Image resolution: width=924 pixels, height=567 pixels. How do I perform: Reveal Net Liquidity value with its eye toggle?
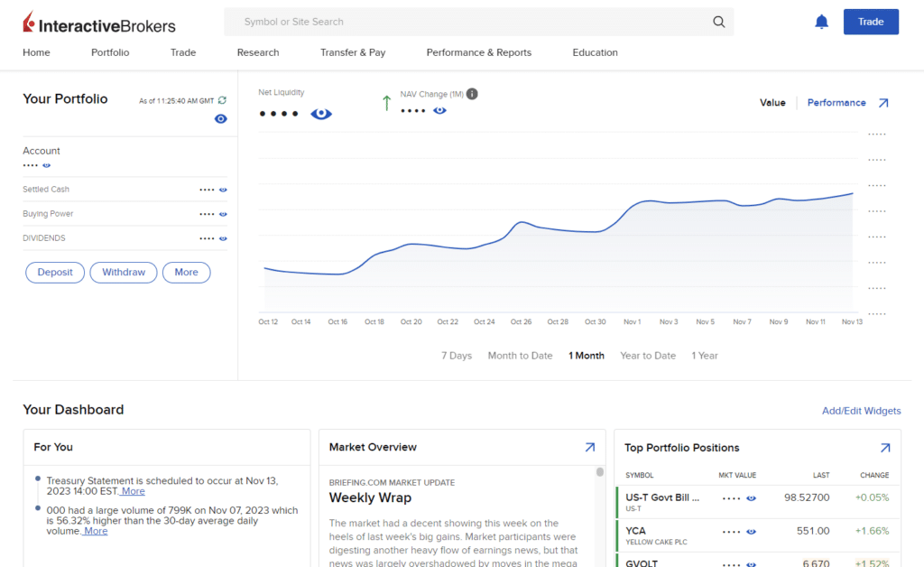pos(320,113)
